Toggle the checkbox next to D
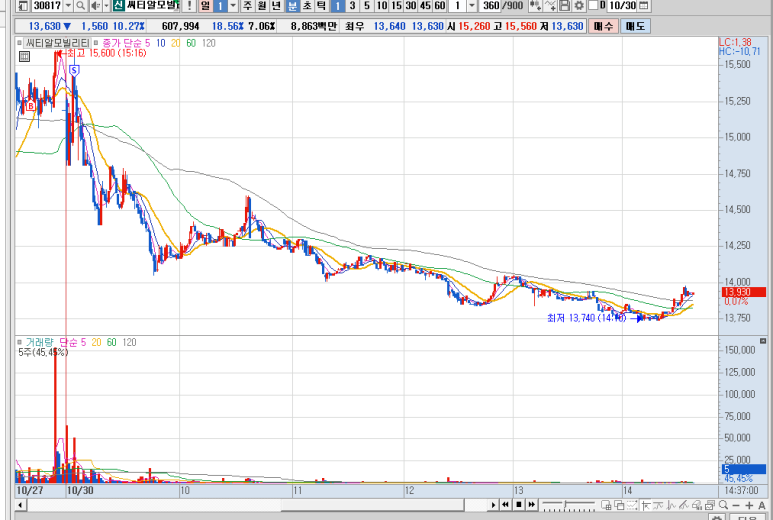This screenshot has width=773, height=520. point(593,5)
